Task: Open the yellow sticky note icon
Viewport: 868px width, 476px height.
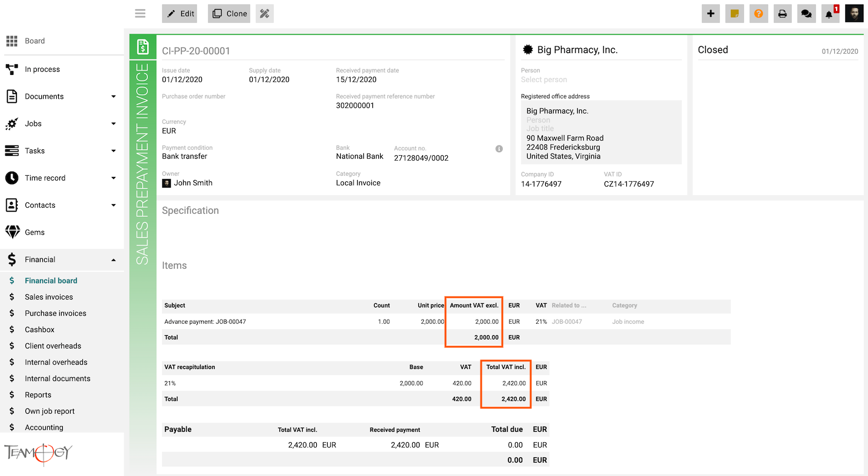Action: [x=734, y=13]
